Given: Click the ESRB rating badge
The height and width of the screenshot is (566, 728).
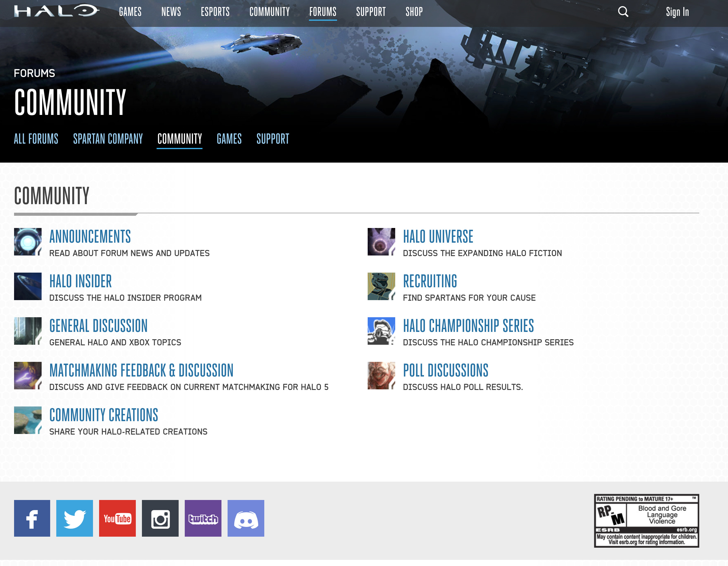Looking at the screenshot, I should 646,520.
